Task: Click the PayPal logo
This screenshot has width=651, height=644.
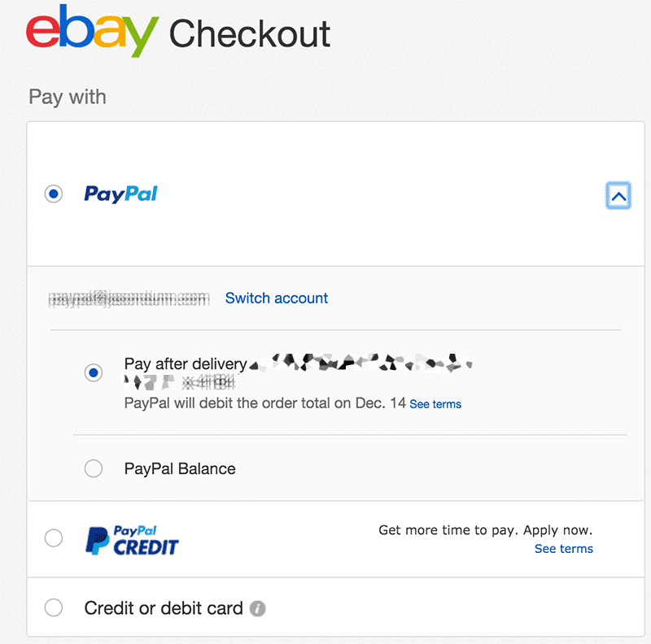Action: (120, 194)
